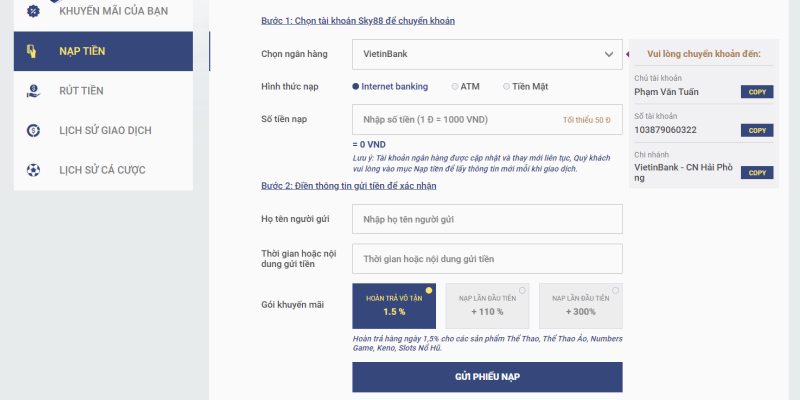Click the dropdown chevron in bank selector
Image resolution: width=800 pixels, height=400 pixels.
609,54
